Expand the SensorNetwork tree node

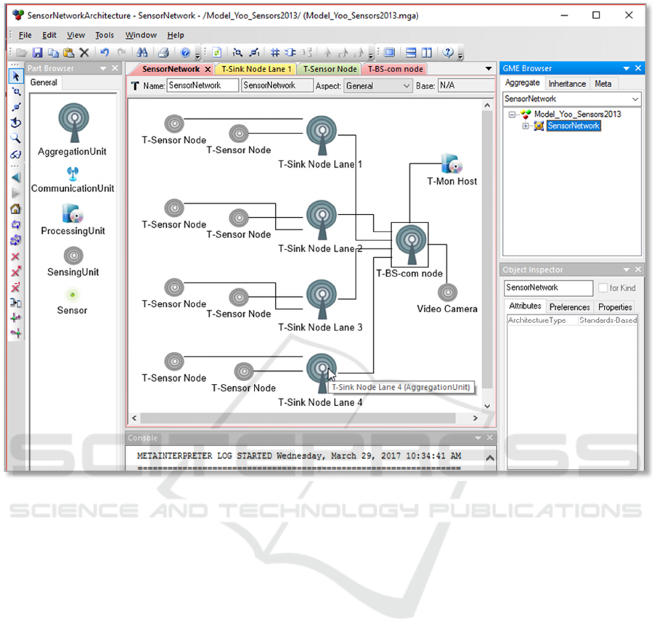(526, 126)
